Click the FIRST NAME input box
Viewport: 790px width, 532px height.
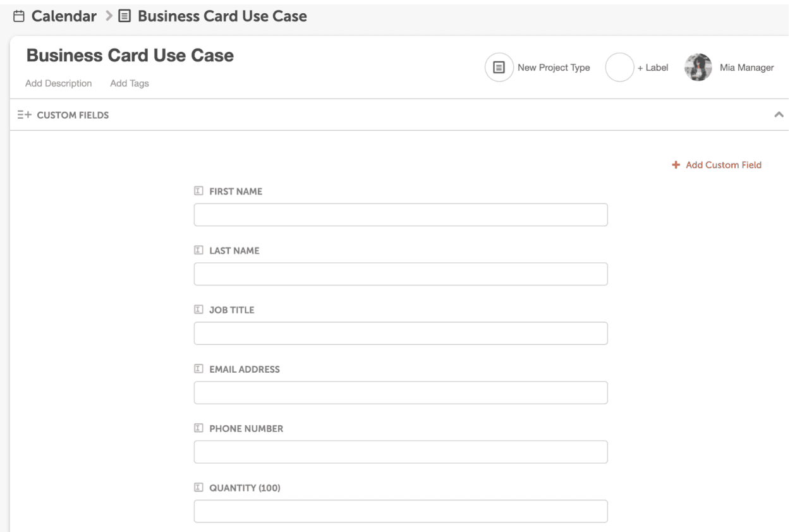pos(401,215)
